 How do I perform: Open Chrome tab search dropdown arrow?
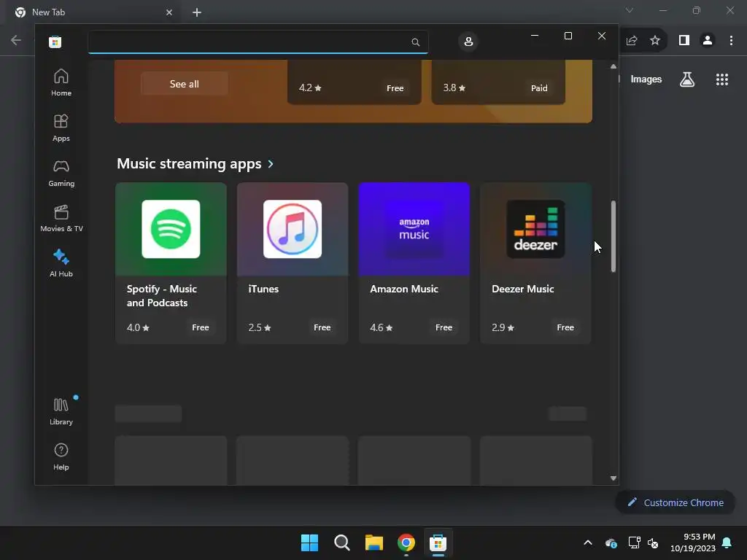630,10
